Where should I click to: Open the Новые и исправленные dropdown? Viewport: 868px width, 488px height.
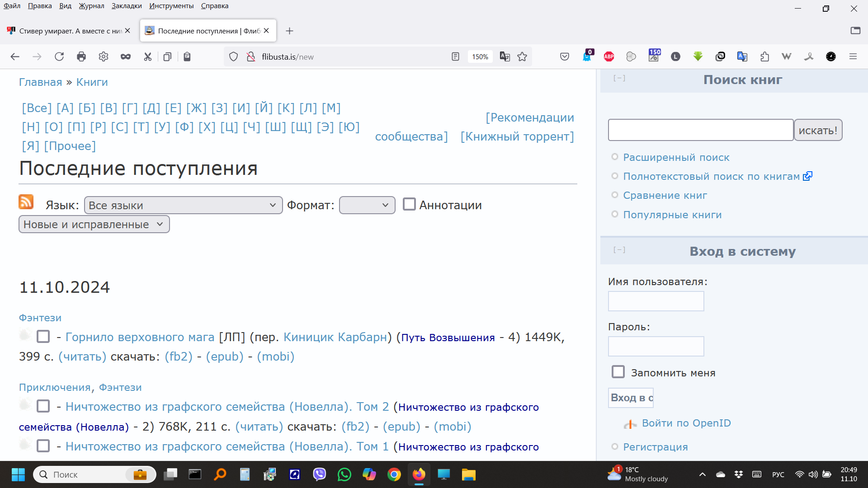pos(94,225)
